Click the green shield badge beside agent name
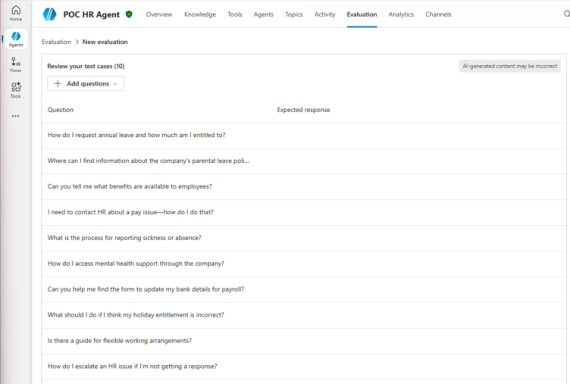The image size is (570, 384). click(129, 14)
